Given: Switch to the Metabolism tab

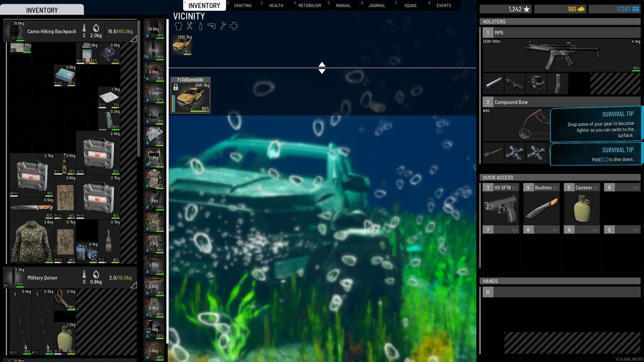Looking at the screenshot, I should pyautogui.click(x=309, y=6).
